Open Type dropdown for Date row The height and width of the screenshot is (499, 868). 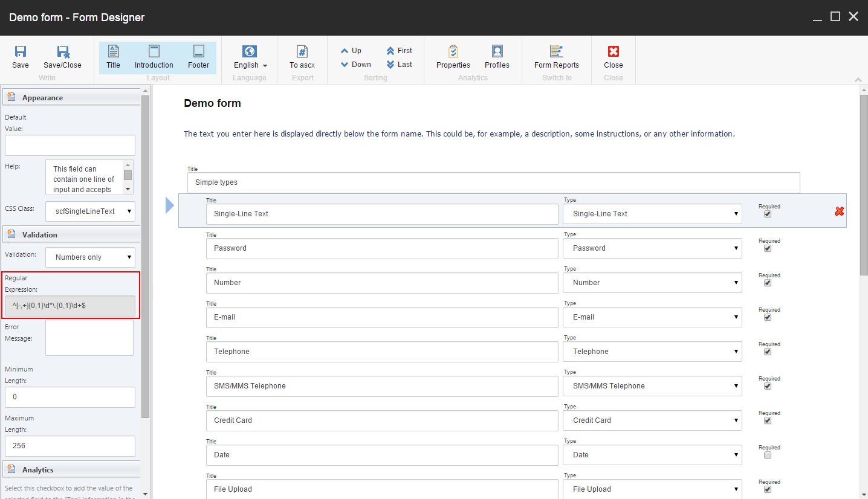point(652,455)
